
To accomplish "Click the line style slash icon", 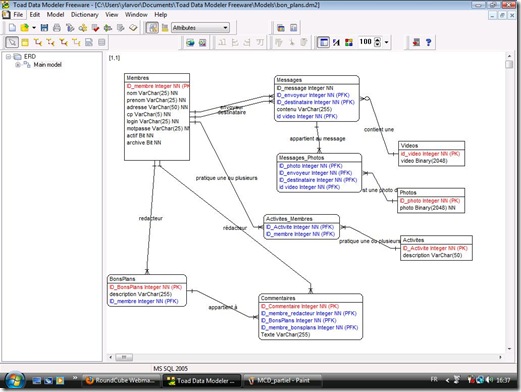I will click(336, 42).
